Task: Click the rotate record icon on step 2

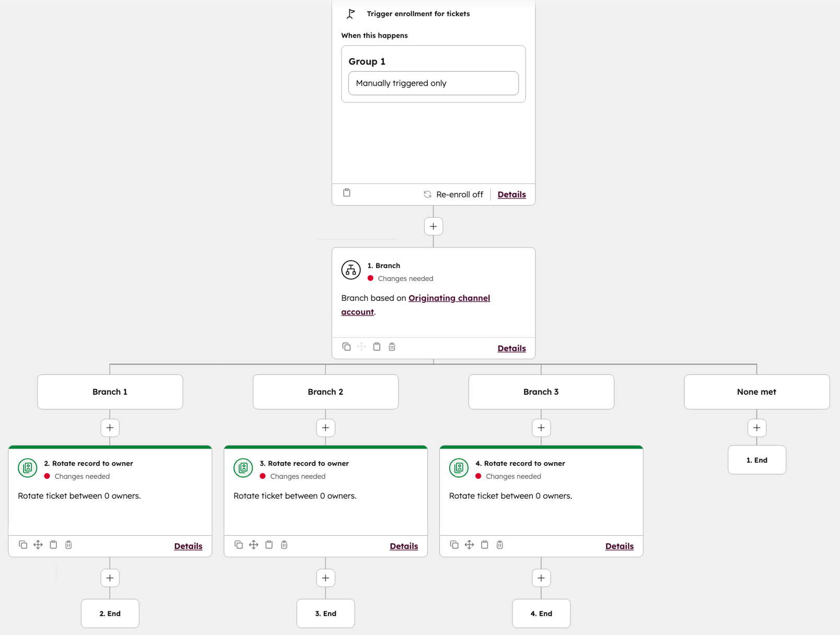Action: click(27, 468)
